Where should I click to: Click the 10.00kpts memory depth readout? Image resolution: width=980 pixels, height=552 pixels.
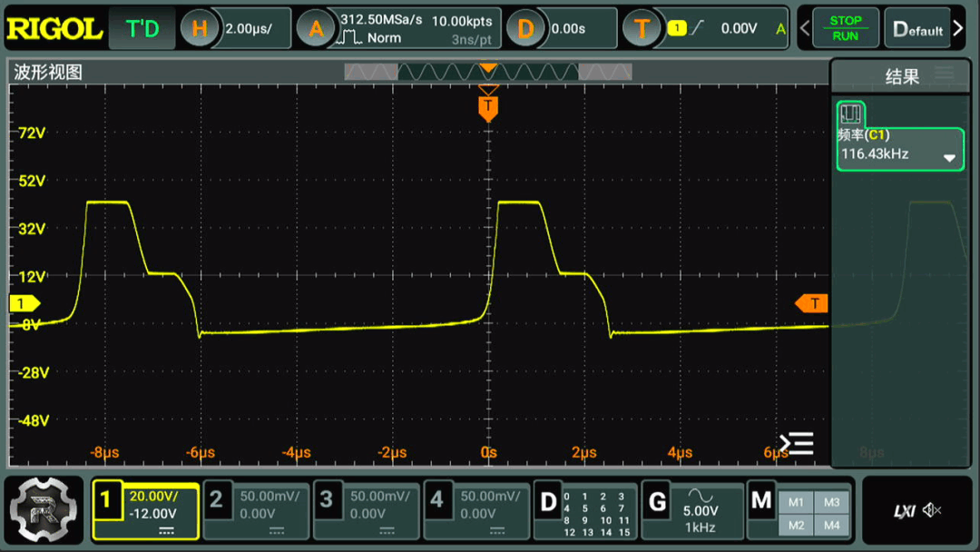point(462,21)
